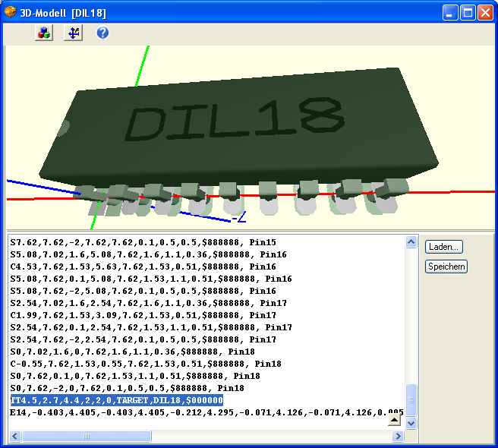The image size is (498, 448).
Task: Click the 3D-Modell app icon in title bar
Action: (11, 12)
